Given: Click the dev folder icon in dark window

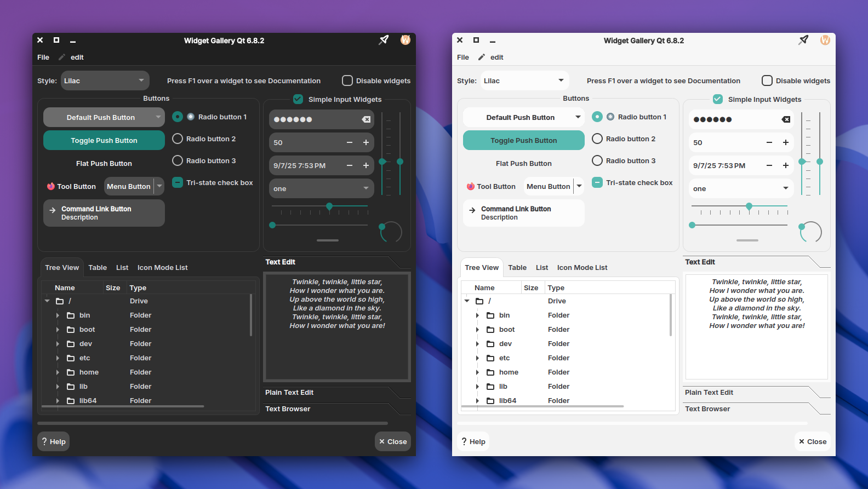Looking at the screenshot, I should coord(71,344).
